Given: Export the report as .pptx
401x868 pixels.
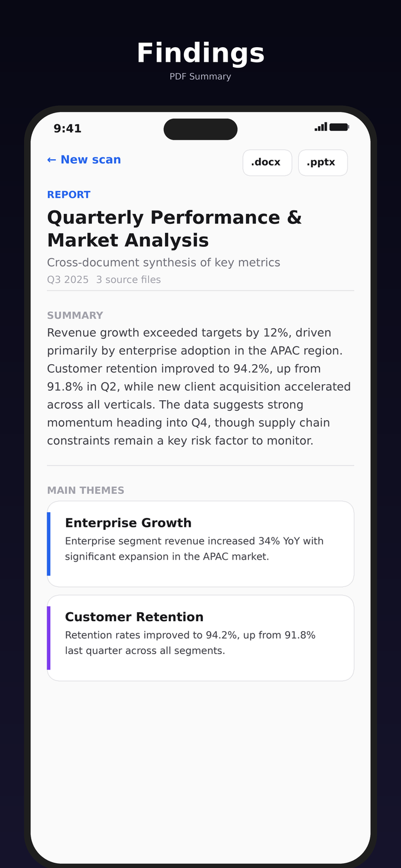Looking at the screenshot, I should [x=323, y=163].
